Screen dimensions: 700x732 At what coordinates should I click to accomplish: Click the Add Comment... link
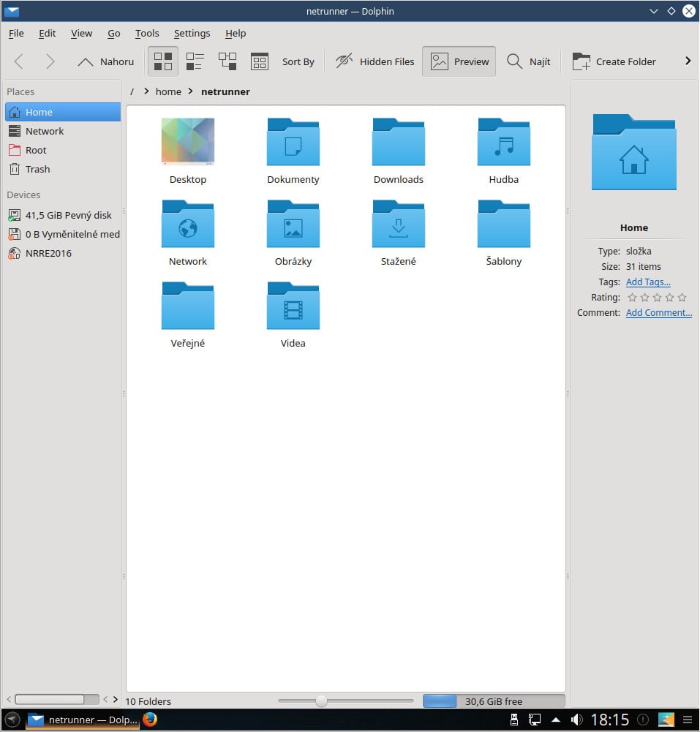659,313
